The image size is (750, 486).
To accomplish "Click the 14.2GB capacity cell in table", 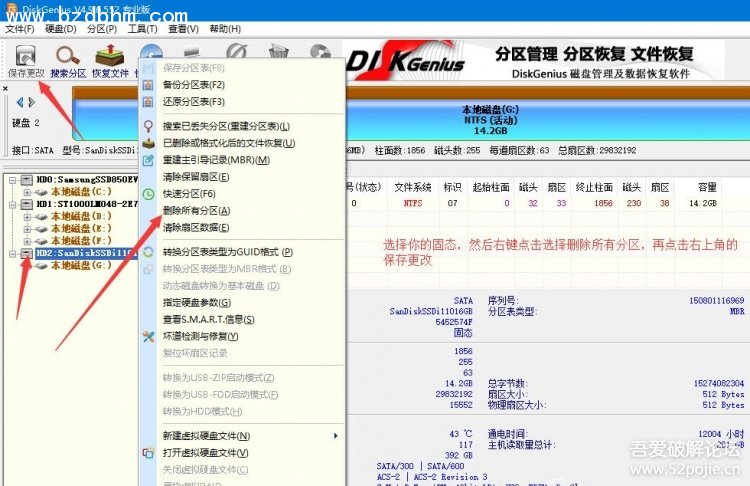I will pos(703,203).
